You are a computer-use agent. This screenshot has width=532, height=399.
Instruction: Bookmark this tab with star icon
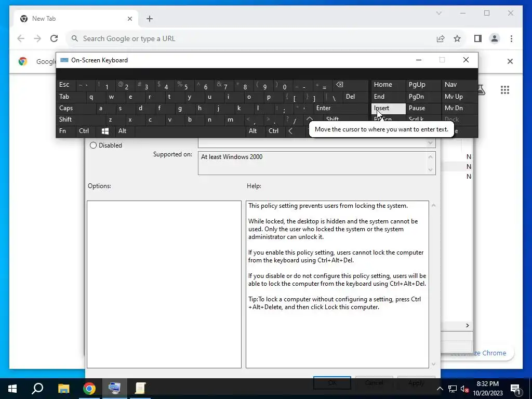tap(457, 38)
